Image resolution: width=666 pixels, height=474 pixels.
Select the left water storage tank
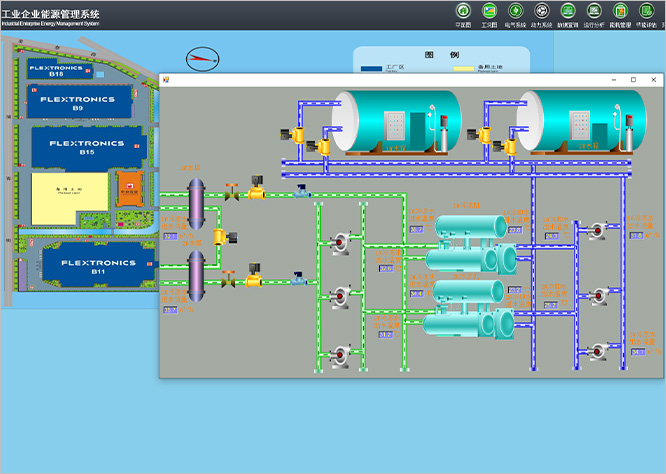(x=395, y=121)
